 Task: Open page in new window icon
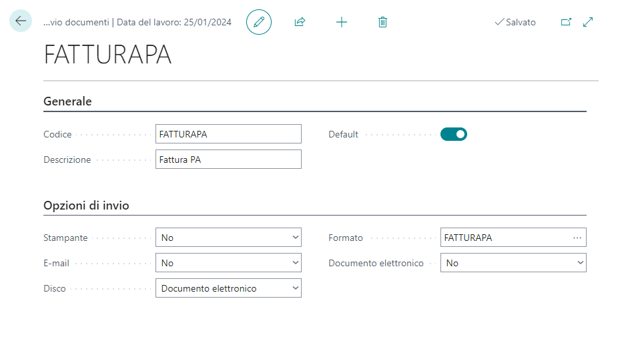click(x=566, y=22)
